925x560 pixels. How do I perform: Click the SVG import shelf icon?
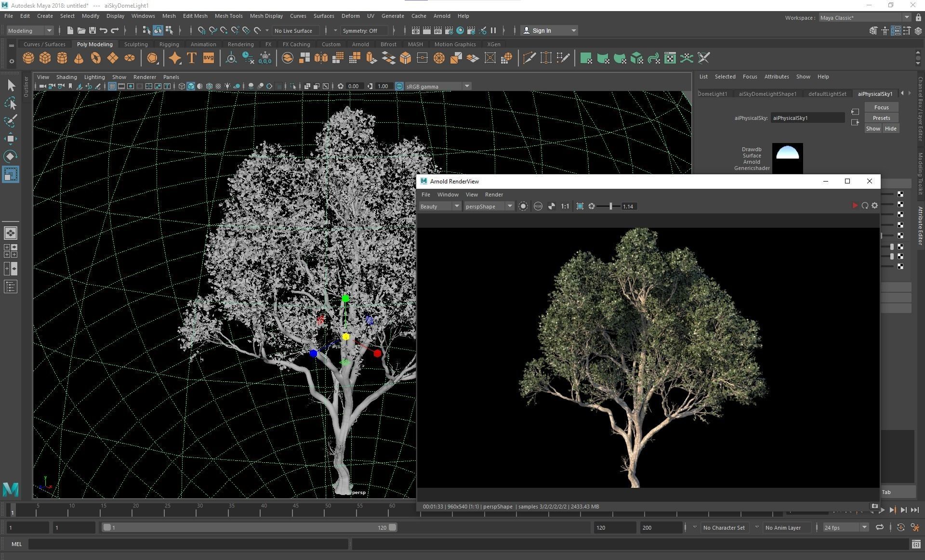(x=208, y=58)
